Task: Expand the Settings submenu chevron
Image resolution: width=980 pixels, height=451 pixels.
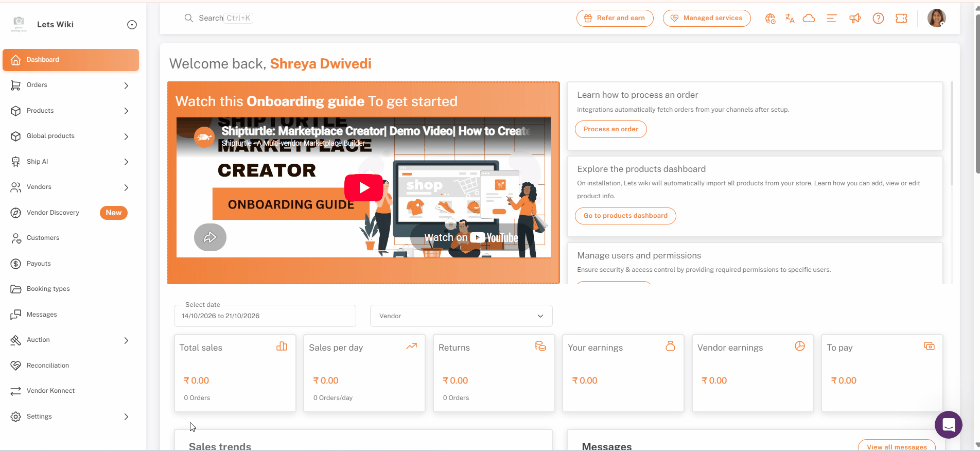Action: point(126,417)
